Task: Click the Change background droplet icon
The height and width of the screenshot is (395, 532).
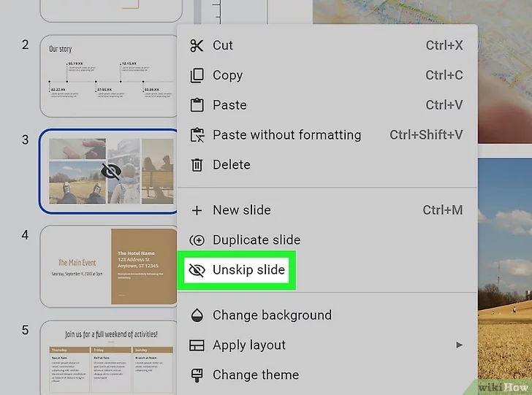Action: (197, 315)
